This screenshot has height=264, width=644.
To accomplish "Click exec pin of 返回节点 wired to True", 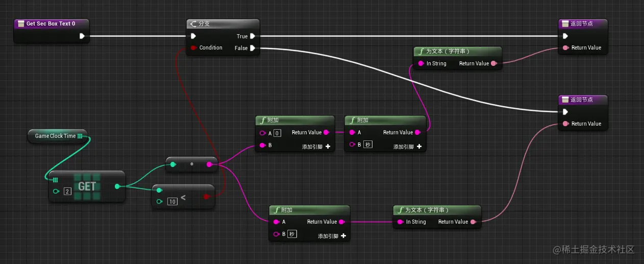I will click(x=565, y=36).
